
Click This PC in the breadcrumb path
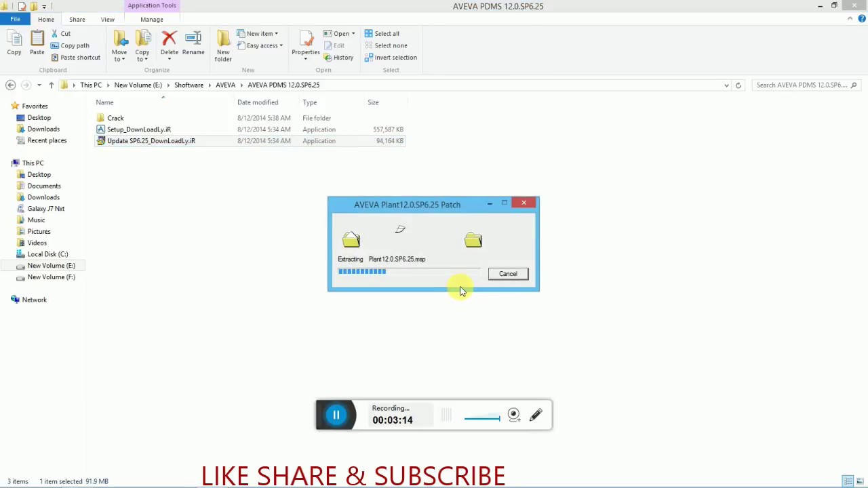[x=91, y=85]
